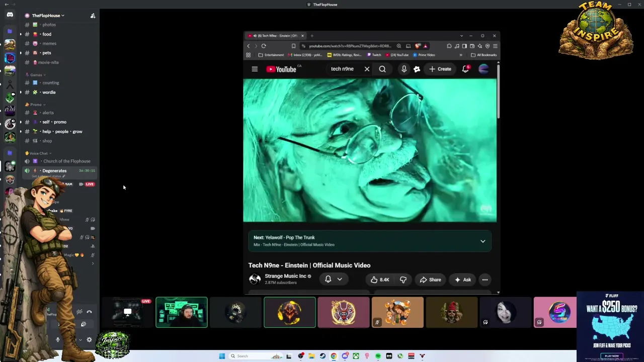Collapse the Games channel category
The image size is (644, 362).
click(36, 75)
